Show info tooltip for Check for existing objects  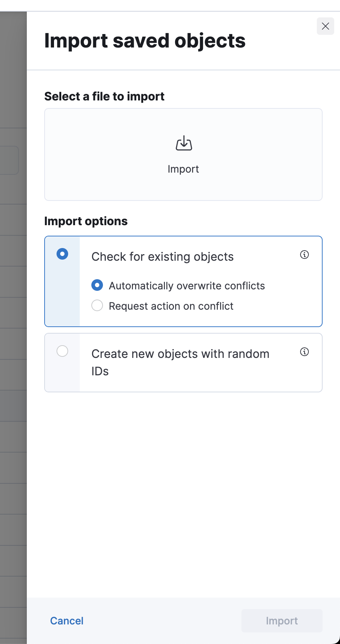(304, 255)
